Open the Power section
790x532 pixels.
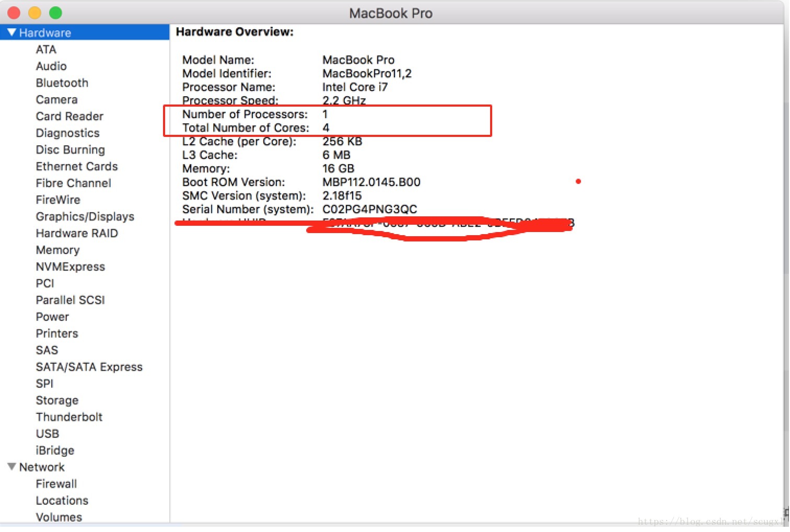tap(52, 317)
